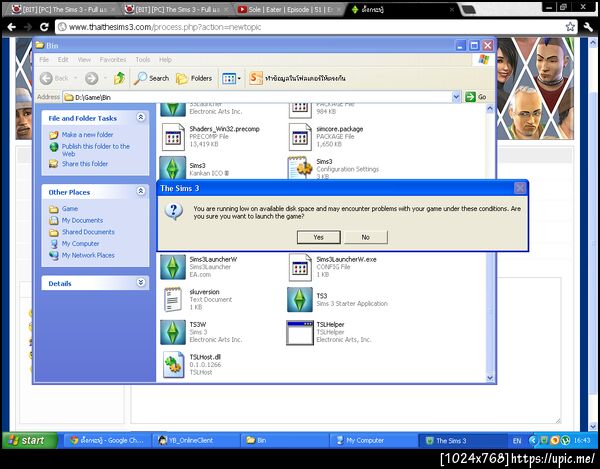Select skuversion text document icon
This screenshot has height=469, width=600.
[x=173, y=300]
